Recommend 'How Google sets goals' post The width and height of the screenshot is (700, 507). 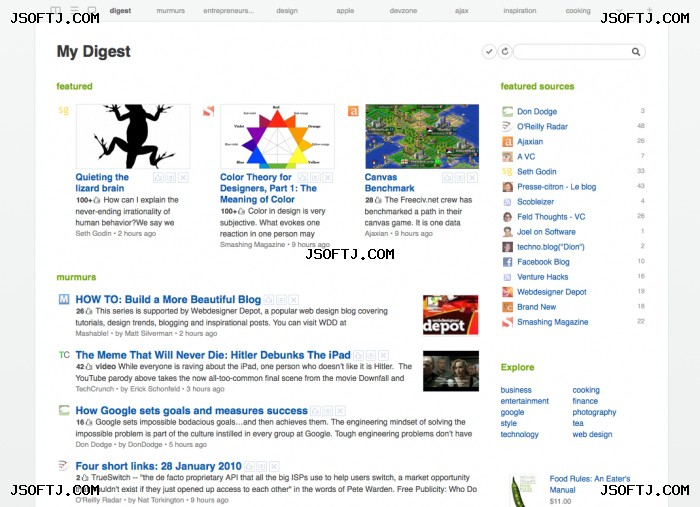pyautogui.click(x=316, y=411)
